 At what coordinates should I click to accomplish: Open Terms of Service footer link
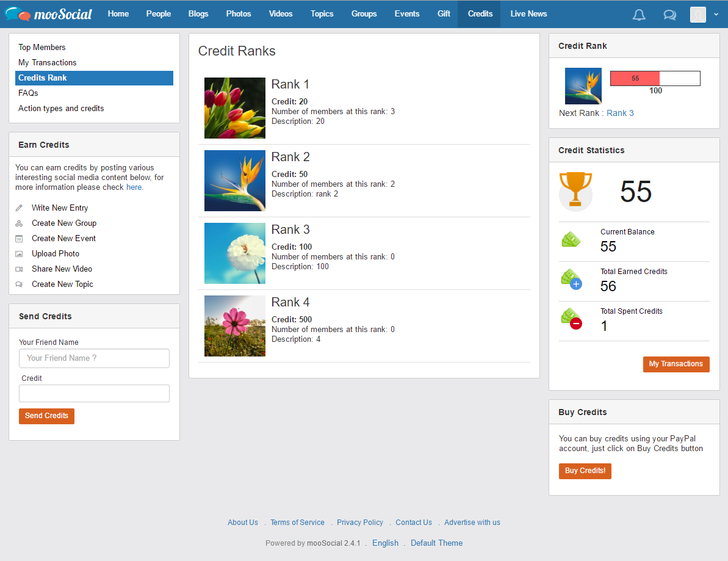(x=298, y=523)
